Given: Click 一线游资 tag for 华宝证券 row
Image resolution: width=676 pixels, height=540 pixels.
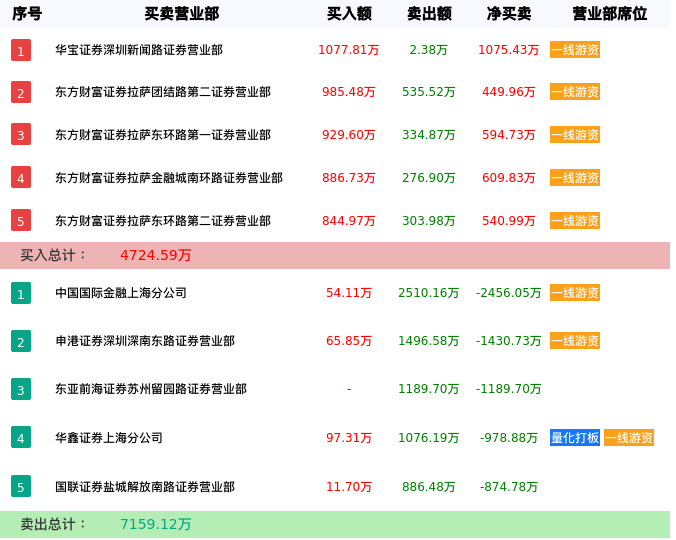Looking at the screenshot, I should (575, 50).
